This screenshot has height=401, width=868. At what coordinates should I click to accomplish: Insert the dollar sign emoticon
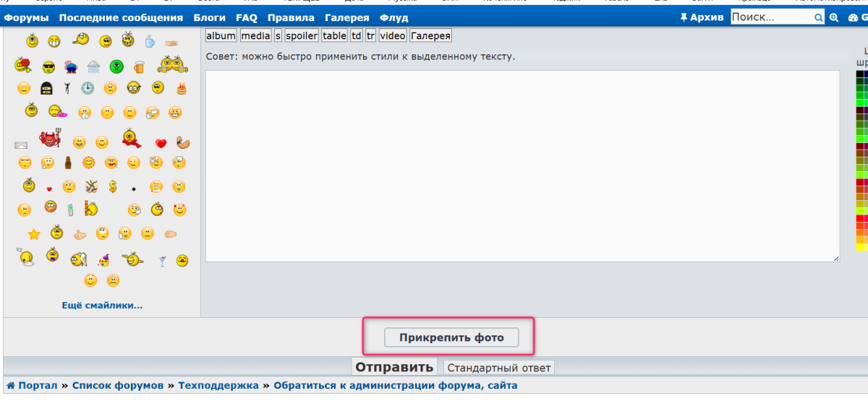[112, 186]
